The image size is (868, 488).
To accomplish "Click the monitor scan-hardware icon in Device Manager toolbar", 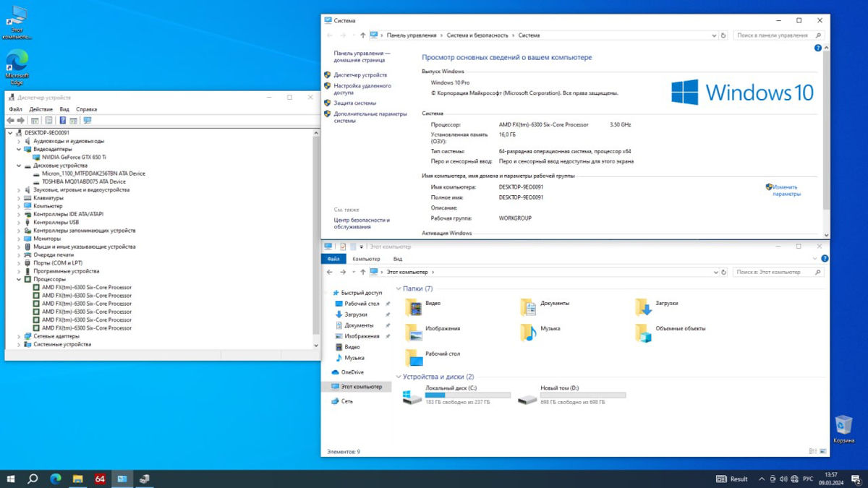I will (x=88, y=121).
